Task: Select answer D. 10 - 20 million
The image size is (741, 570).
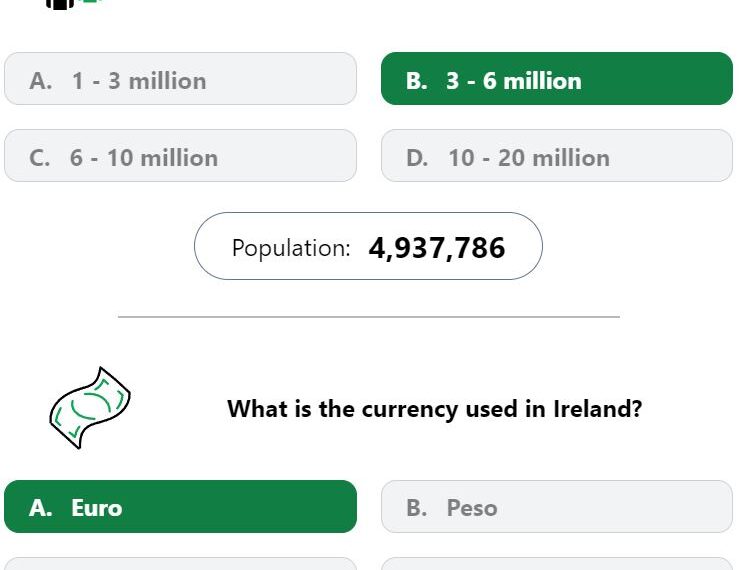Action: [x=557, y=156]
